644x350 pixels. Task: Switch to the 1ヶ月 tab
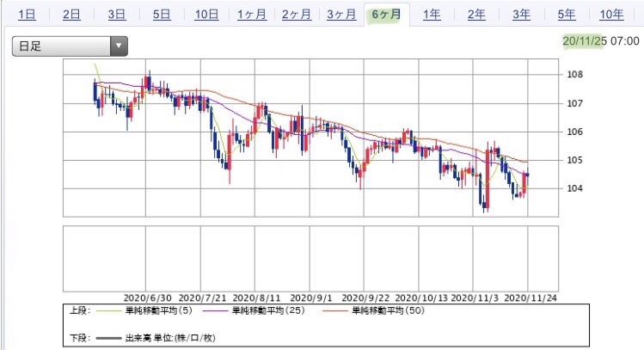pos(252,15)
